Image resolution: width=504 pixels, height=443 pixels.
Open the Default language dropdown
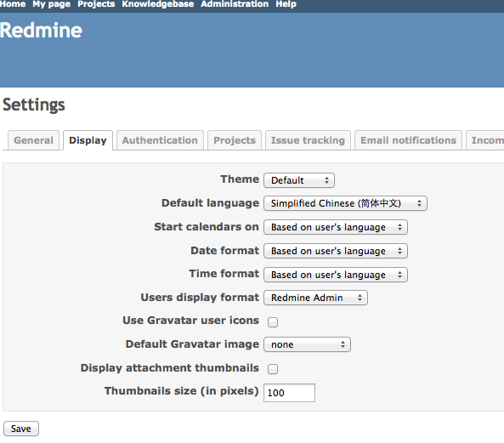click(345, 203)
